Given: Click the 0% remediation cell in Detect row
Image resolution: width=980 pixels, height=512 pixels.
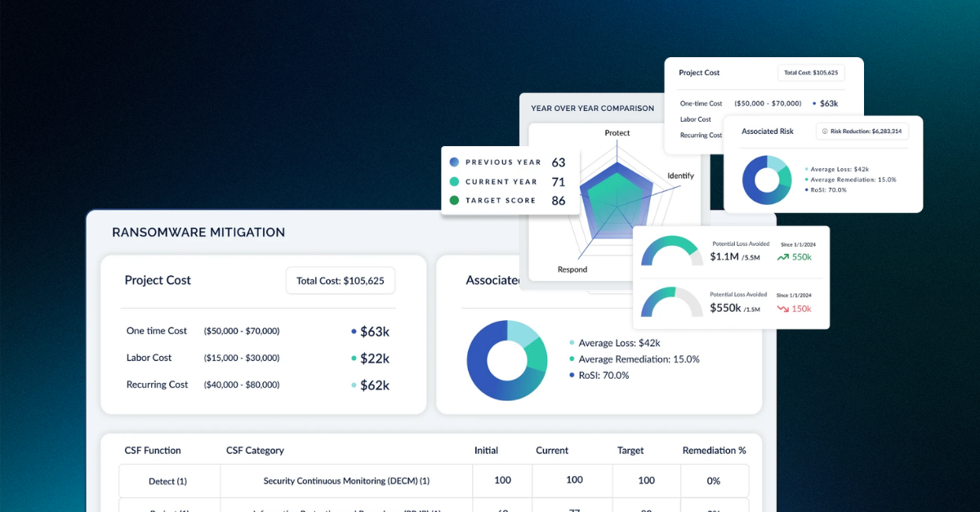Looking at the screenshot, I should pyautogui.click(x=715, y=481).
